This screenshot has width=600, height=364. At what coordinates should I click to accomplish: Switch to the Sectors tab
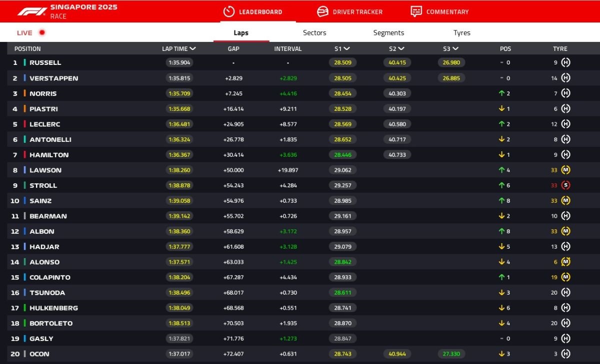pyautogui.click(x=314, y=33)
